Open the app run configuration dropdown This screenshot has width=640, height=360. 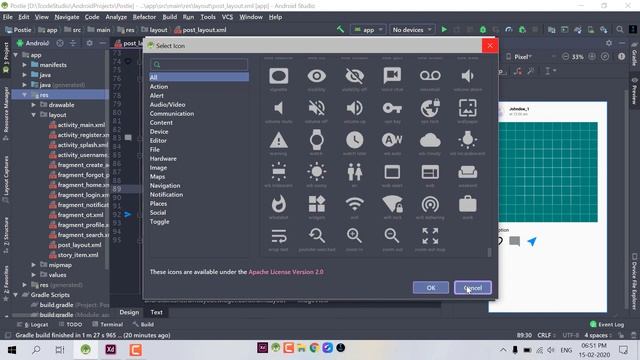(x=368, y=30)
